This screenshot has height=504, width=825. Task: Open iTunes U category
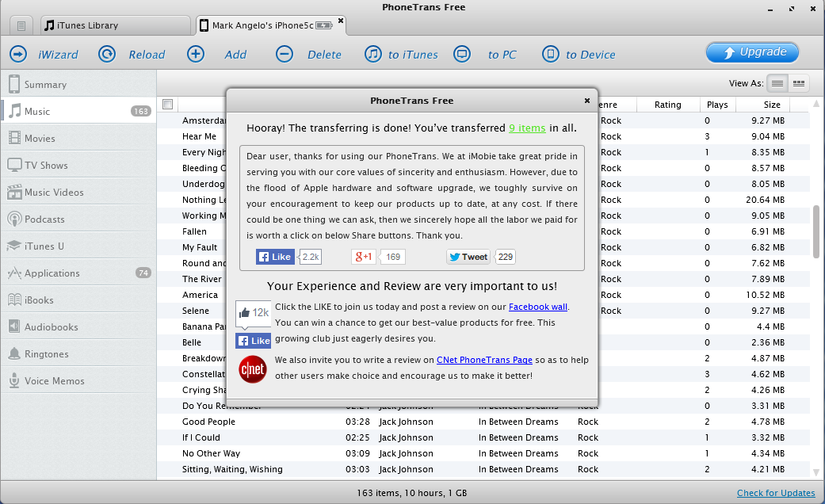click(78, 246)
